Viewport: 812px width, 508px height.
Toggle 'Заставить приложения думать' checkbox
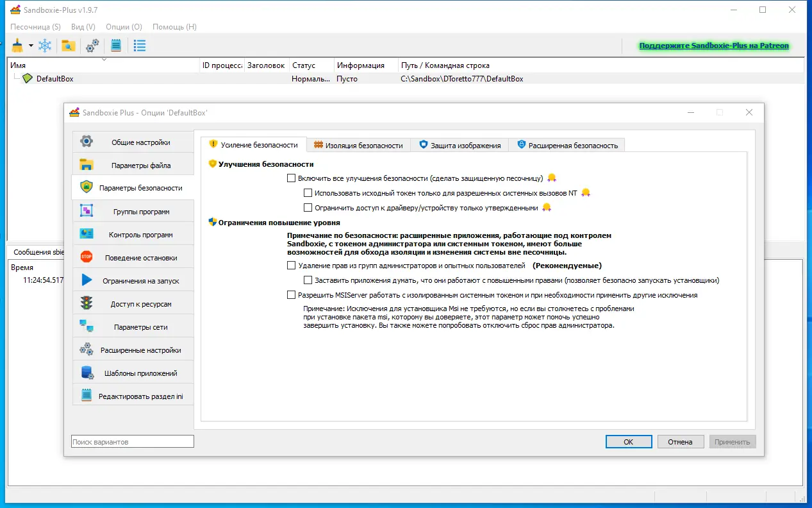click(308, 280)
